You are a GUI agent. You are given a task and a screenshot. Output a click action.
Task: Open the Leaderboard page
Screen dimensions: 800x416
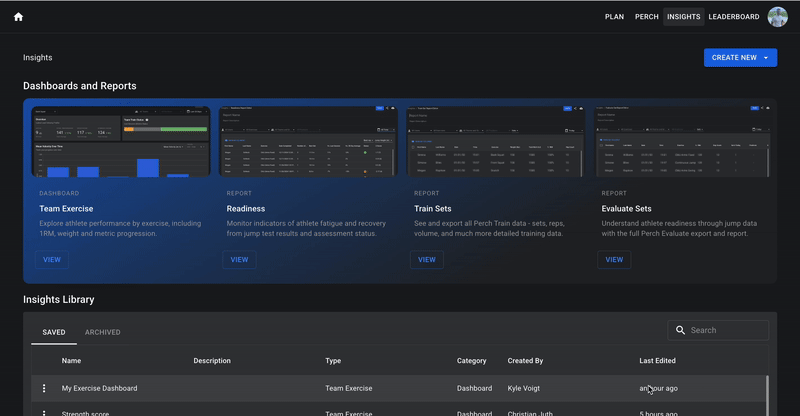tap(734, 17)
